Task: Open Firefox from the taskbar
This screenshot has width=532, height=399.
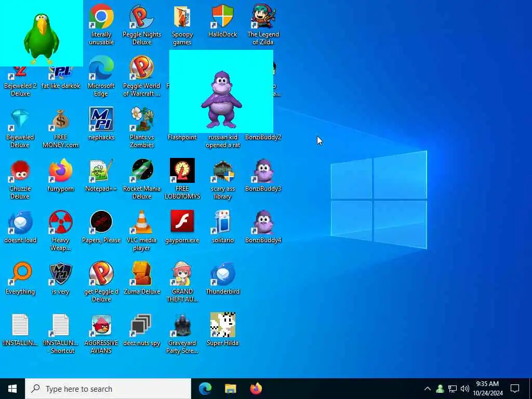Action: point(256,389)
